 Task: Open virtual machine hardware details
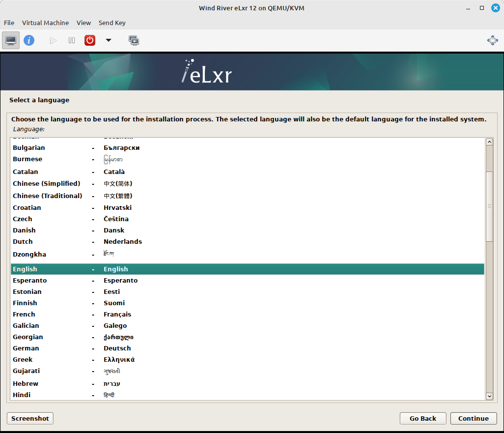pos(29,40)
